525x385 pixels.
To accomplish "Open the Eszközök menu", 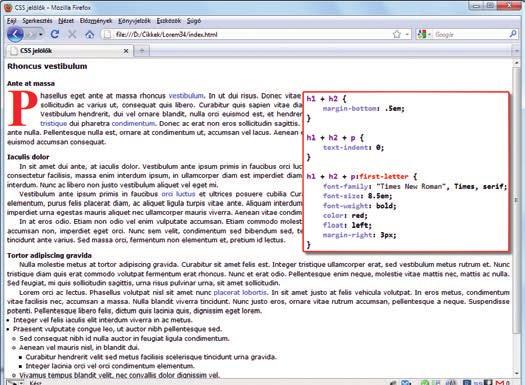I will 169,21.
